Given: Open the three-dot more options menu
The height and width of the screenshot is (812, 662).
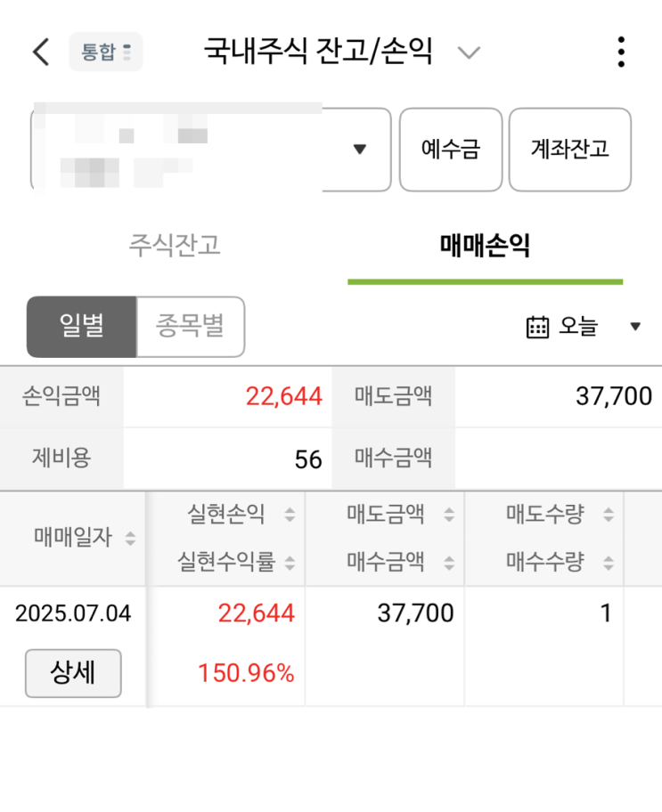Looking at the screenshot, I should click(x=621, y=52).
